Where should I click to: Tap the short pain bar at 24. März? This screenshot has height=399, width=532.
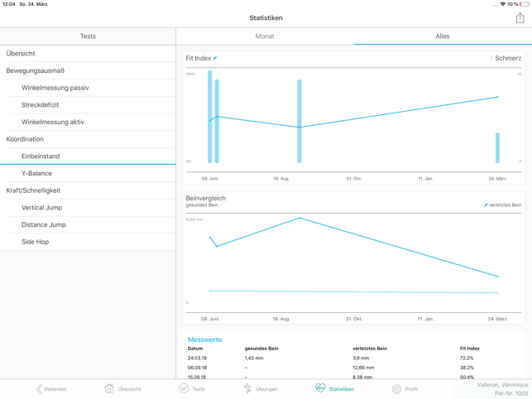497,148
